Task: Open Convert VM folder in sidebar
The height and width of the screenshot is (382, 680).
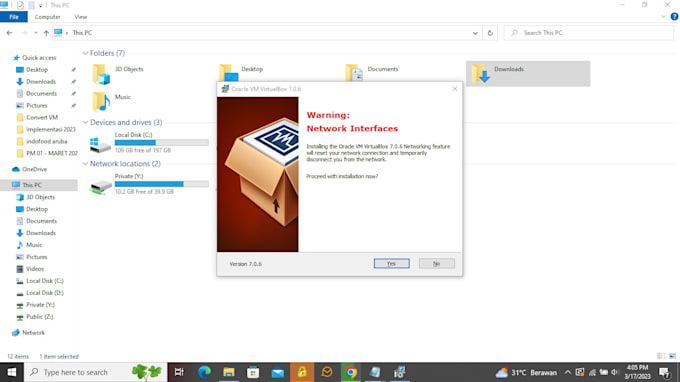Action: click(x=42, y=118)
